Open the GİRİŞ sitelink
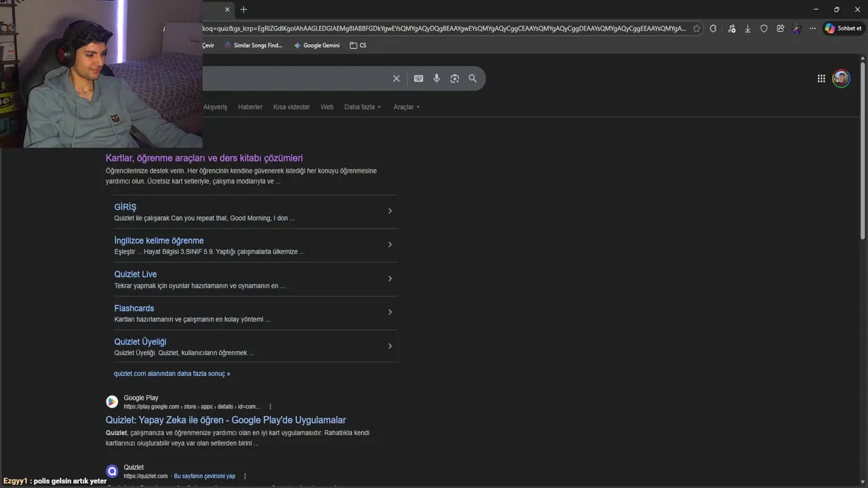This screenshot has width=868, height=488. point(125,207)
